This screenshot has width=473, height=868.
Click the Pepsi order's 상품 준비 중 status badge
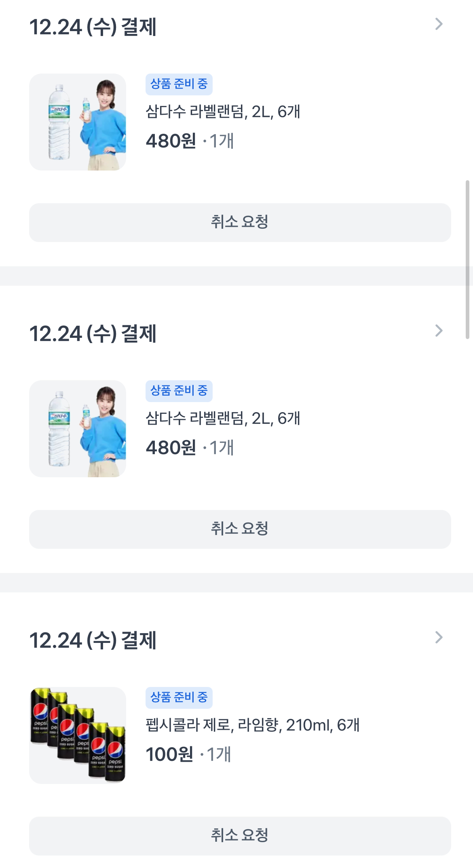coord(179,697)
